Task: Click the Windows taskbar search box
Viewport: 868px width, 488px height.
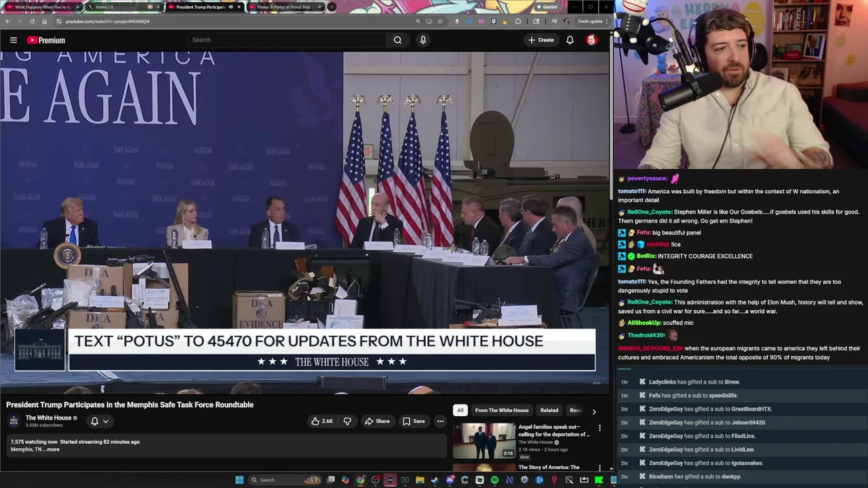Action: tap(283, 480)
